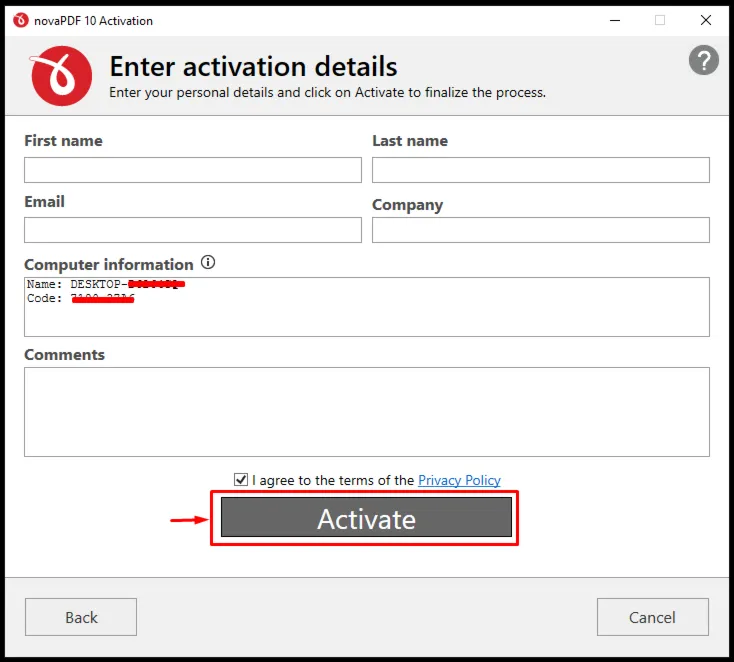Click the computer information info icon
Image resolution: width=734 pixels, height=662 pixels.
click(208, 262)
